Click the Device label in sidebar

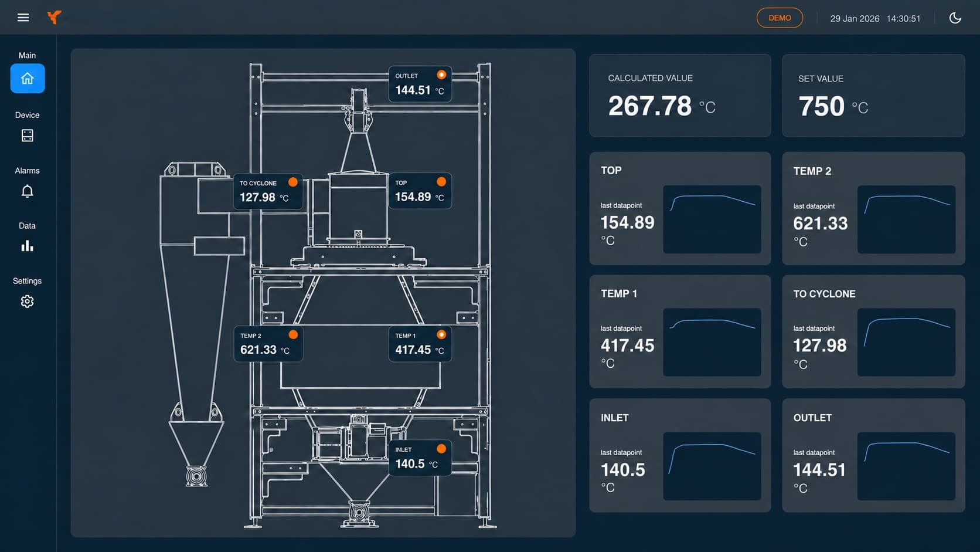(28, 115)
